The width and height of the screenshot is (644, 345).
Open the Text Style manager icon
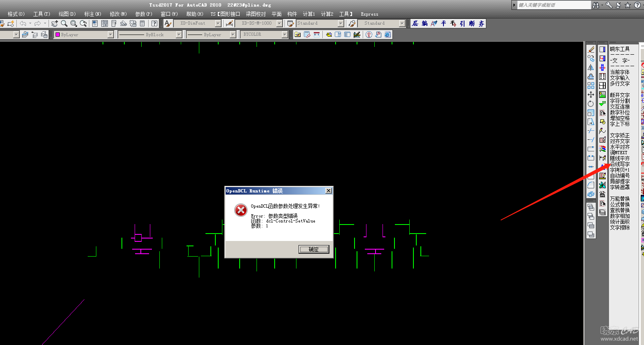[x=168, y=23]
